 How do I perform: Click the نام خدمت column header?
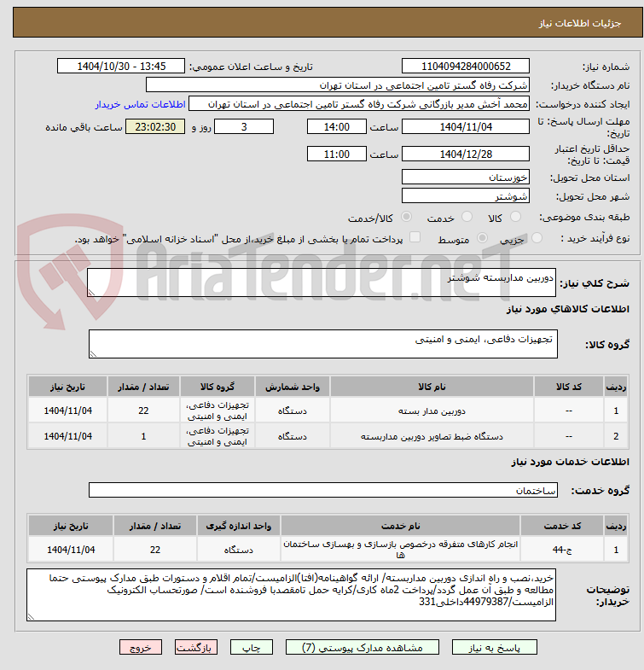point(401,526)
